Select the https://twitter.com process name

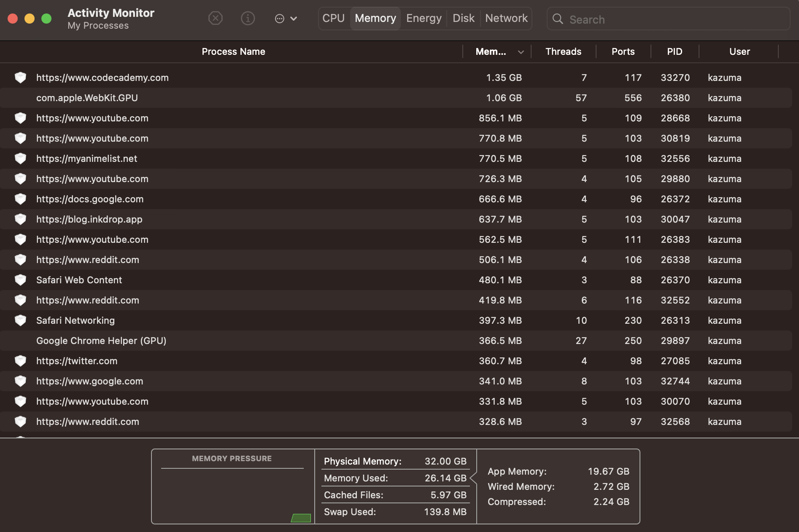[77, 361]
